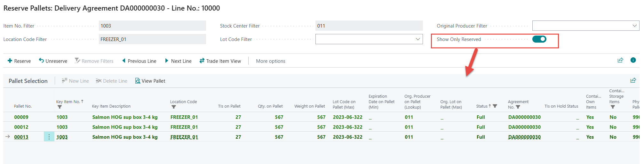Open the Status column filter

(495, 106)
